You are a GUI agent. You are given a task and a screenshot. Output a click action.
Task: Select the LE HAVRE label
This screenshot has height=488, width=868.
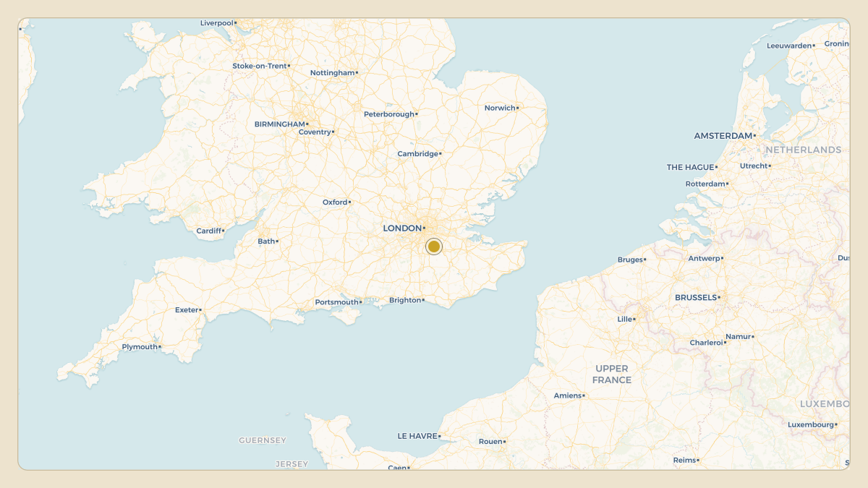[x=417, y=437]
